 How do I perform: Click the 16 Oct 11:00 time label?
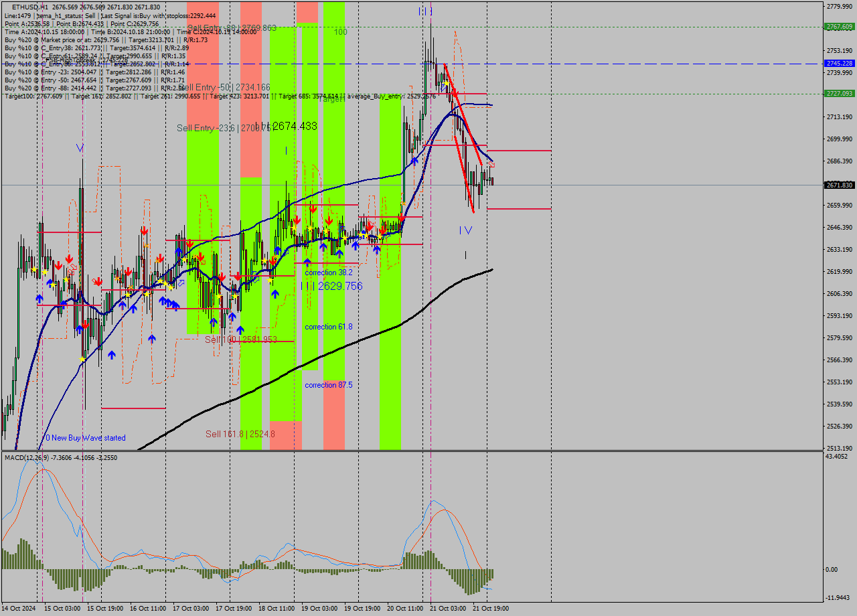tap(148, 609)
